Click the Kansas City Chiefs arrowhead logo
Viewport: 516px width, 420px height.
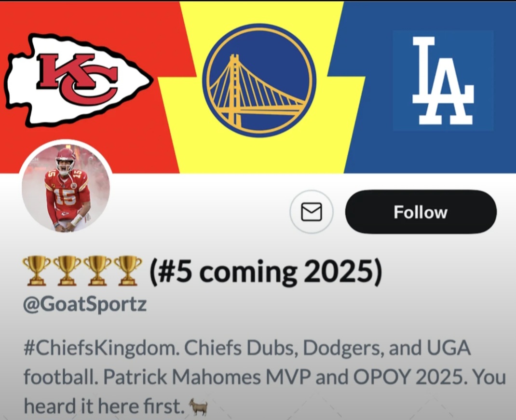[78, 81]
